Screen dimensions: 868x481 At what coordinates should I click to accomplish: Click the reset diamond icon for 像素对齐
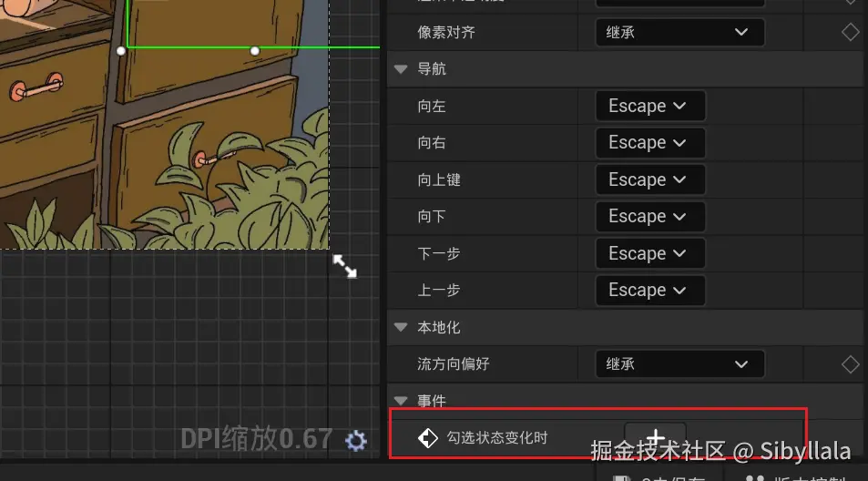coord(851,32)
